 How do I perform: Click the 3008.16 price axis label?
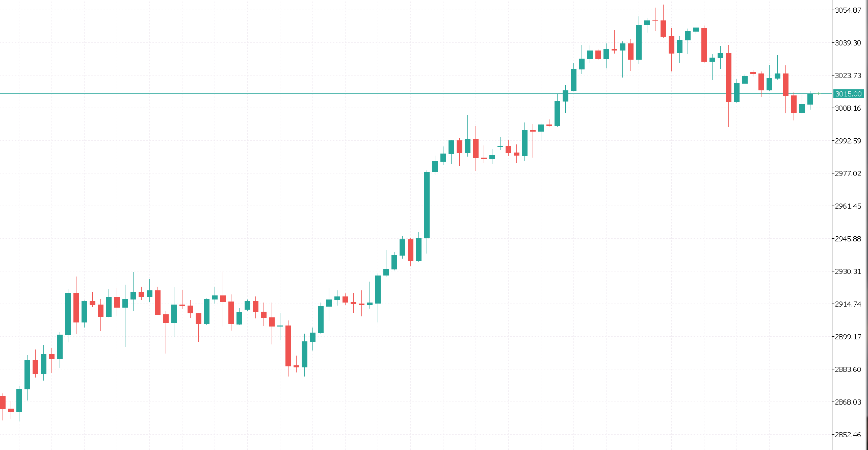click(848, 108)
